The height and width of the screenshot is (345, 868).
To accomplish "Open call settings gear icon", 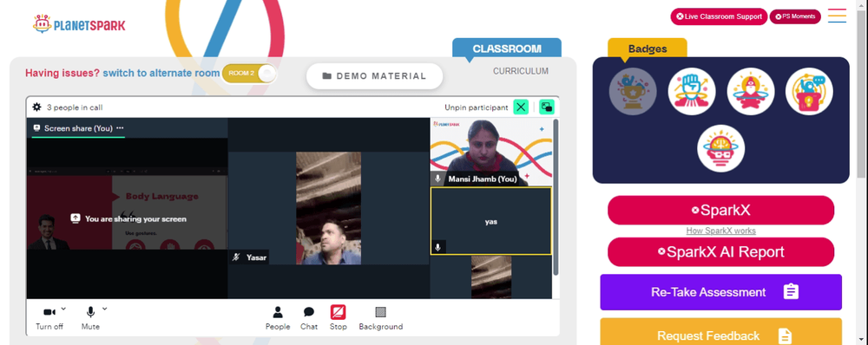I will [37, 107].
